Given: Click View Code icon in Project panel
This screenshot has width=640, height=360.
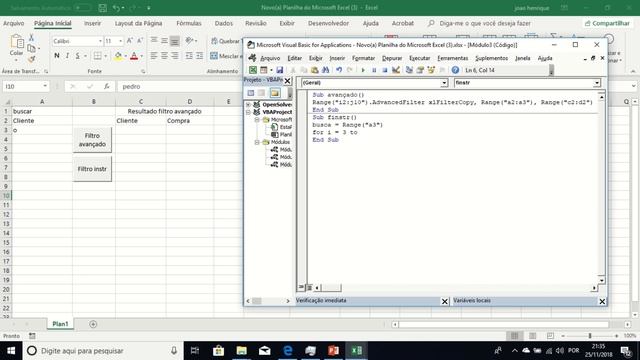Looking at the screenshot, I should click(251, 93).
